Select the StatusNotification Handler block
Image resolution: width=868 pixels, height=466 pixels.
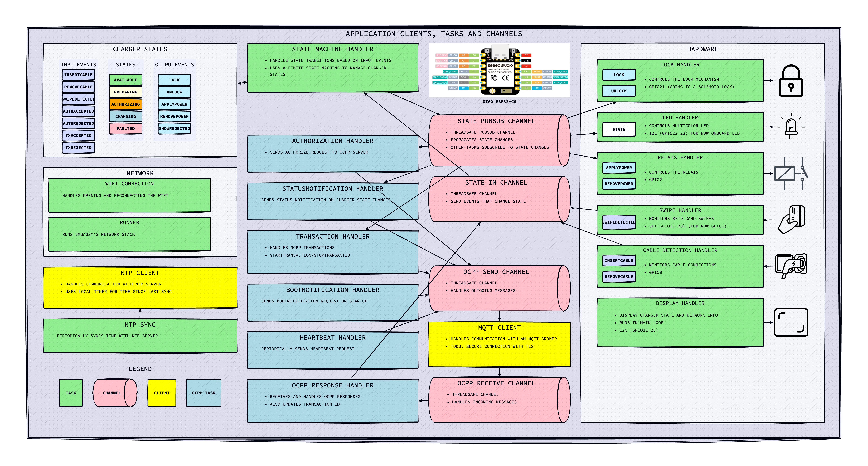[x=333, y=201]
